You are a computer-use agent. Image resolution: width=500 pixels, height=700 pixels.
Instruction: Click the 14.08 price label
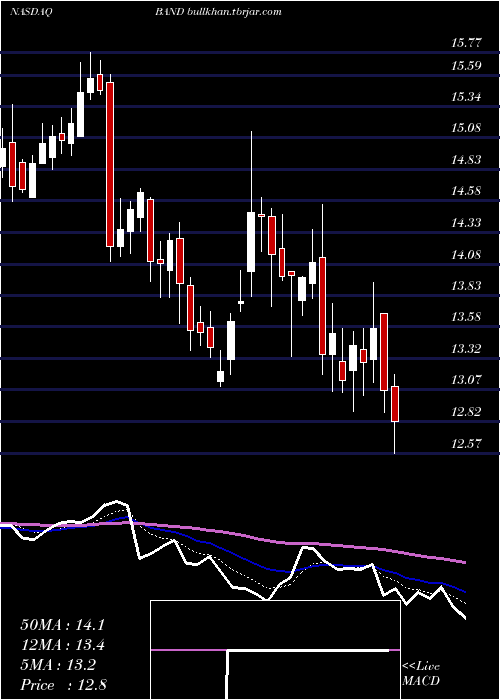coord(467,255)
